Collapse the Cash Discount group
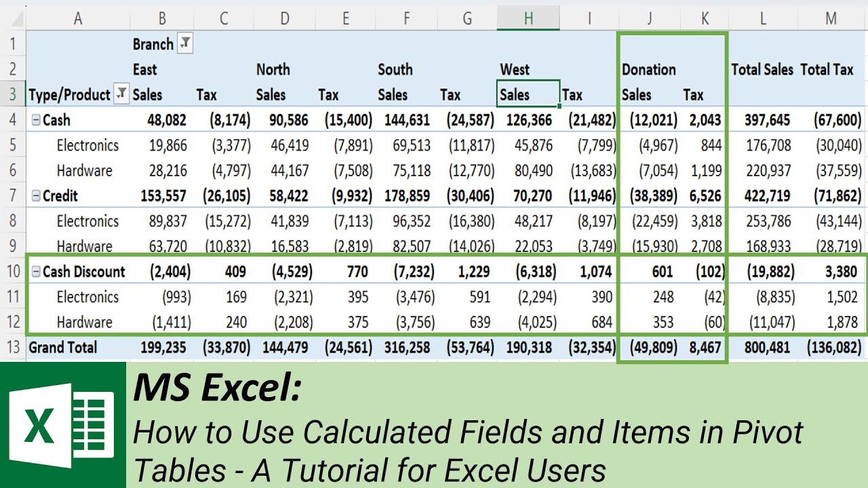Image resolution: width=868 pixels, height=488 pixels. [x=36, y=272]
